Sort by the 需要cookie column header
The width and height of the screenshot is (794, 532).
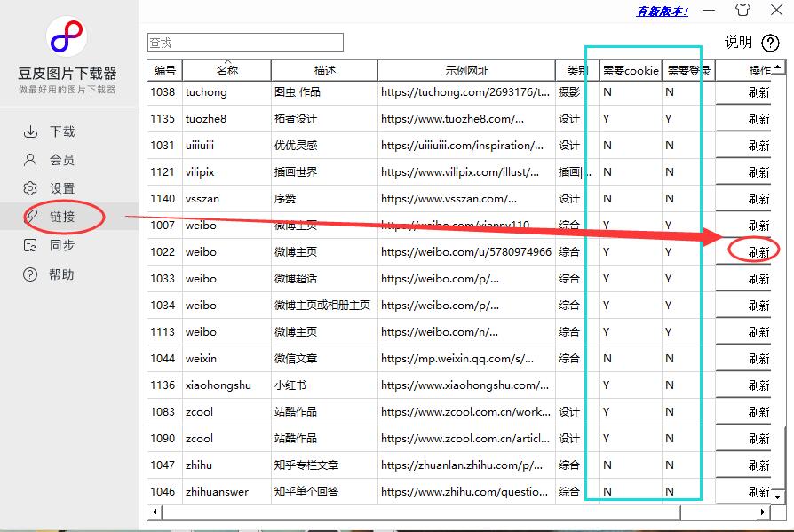(631, 70)
